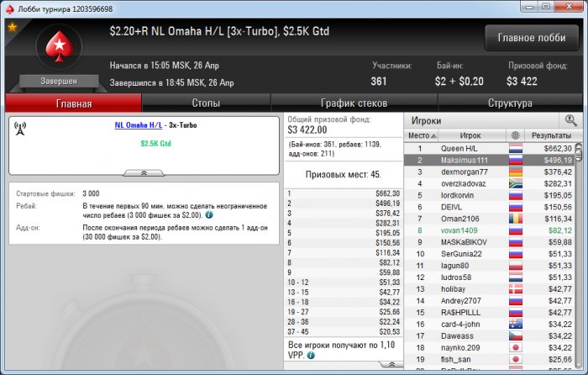Click the Главное лобби button
Image resolution: width=588 pixels, height=375 pixels.
(x=532, y=38)
